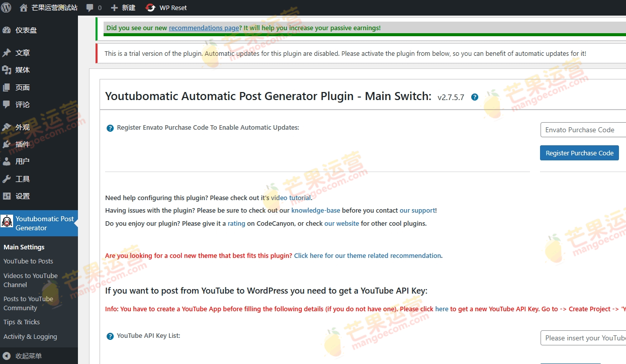This screenshot has height=364, width=626.
Task: Open the our support link
Action: click(x=417, y=210)
